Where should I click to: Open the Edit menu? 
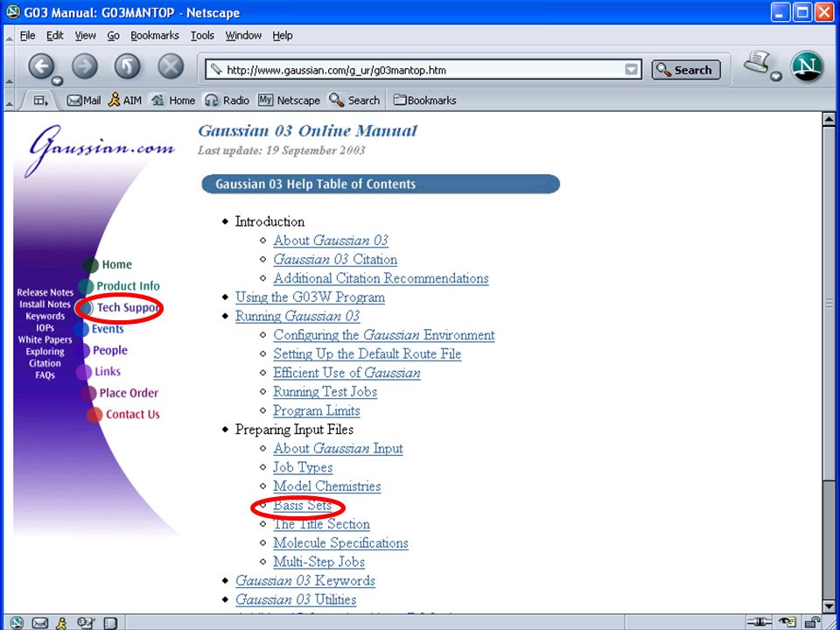[x=54, y=35]
